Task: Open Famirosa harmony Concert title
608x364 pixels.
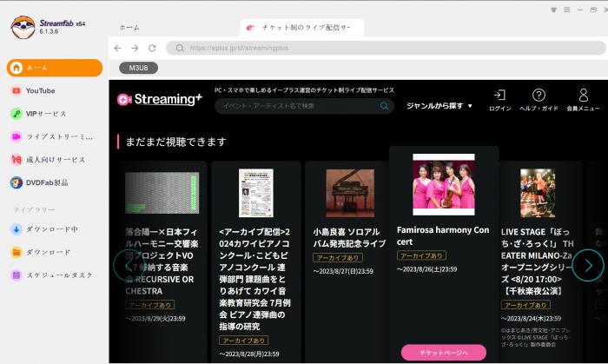Action: coord(443,235)
